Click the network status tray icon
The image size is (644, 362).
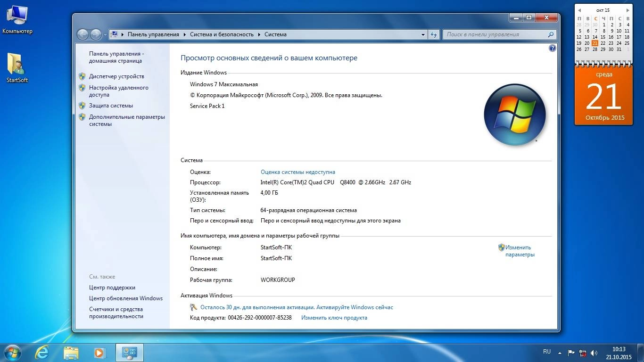click(x=583, y=353)
